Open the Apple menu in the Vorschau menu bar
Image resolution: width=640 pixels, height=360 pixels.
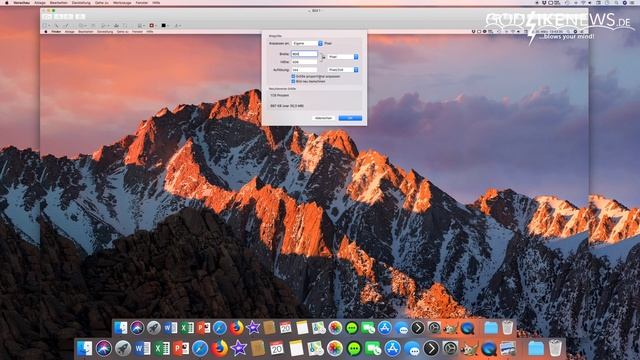tap(7, 2)
